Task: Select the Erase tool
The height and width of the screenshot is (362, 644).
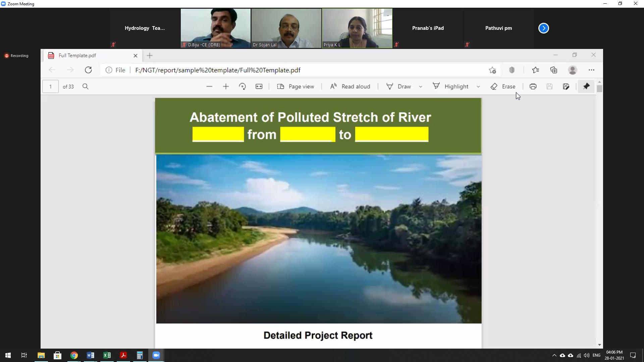Action: point(503,86)
